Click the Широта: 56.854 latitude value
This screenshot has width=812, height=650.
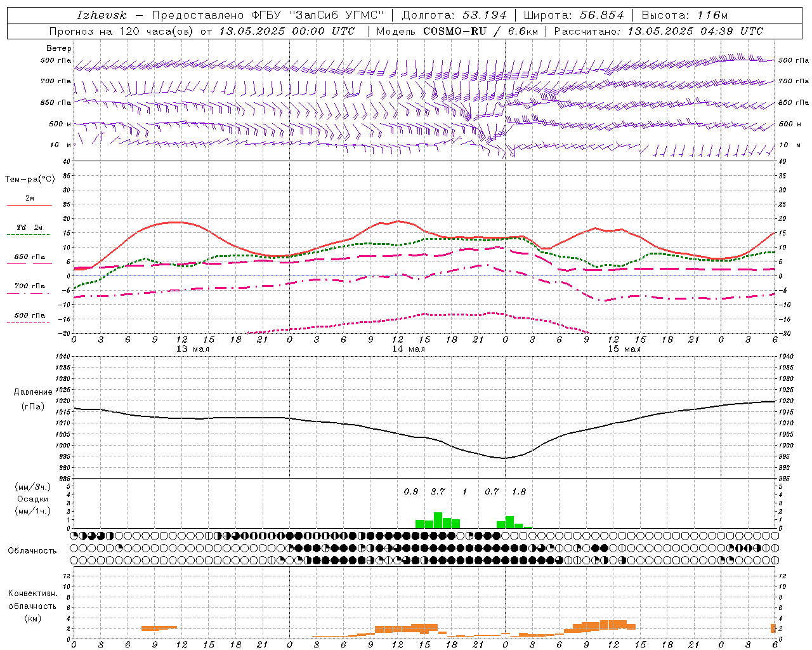click(573, 15)
